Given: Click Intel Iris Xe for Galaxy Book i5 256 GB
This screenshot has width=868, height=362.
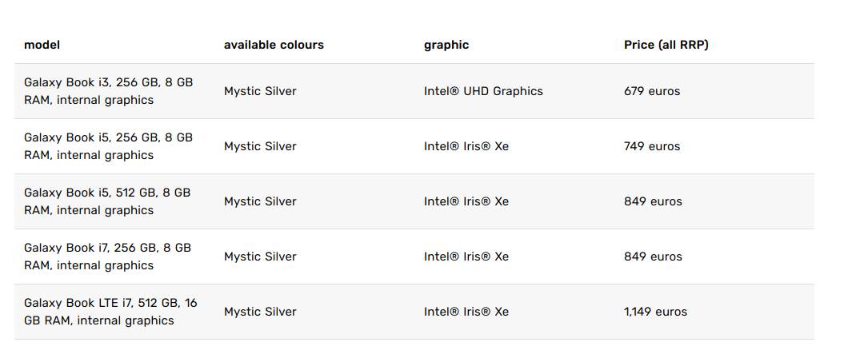Looking at the screenshot, I should pyautogui.click(x=466, y=146).
